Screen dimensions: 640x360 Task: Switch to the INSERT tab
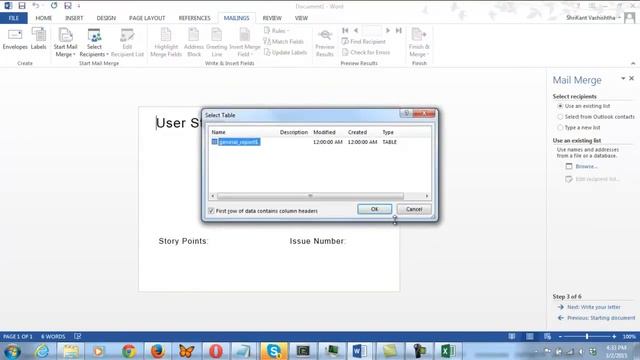[x=74, y=18]
